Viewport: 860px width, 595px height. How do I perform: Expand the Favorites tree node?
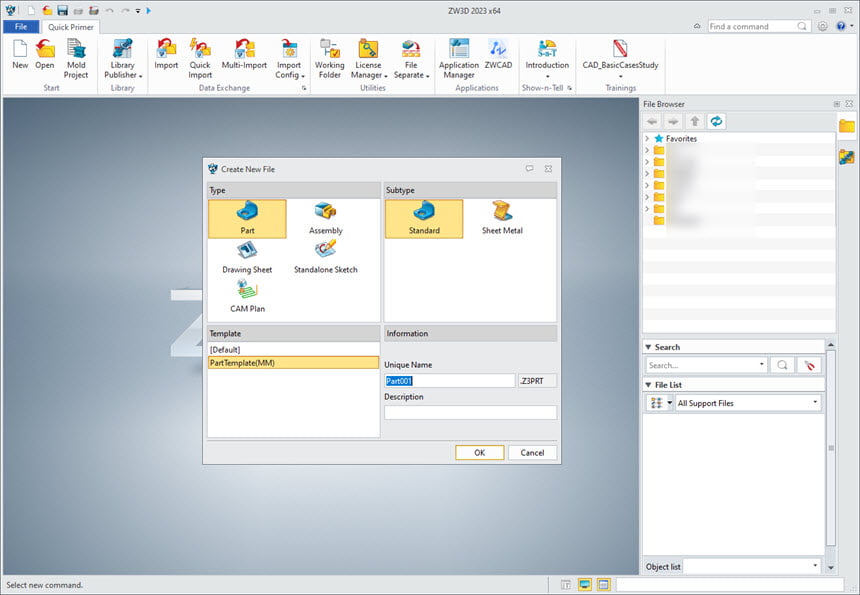tap(647, 138)
